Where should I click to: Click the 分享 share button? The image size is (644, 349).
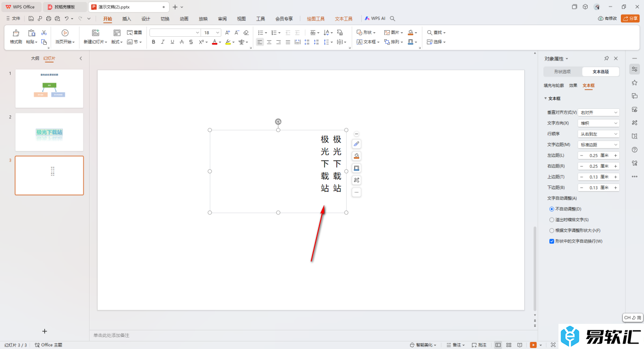click(x=630, y=18)
